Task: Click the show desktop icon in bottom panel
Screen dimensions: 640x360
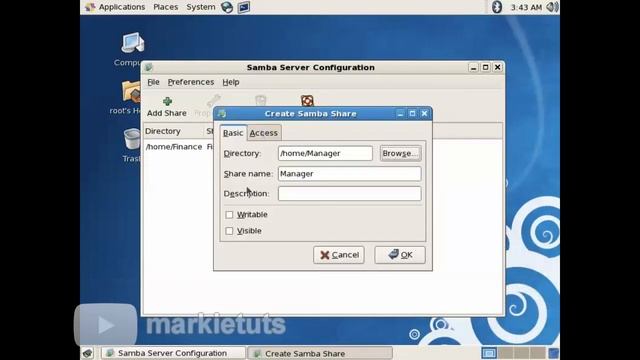Action: [87, 353]
